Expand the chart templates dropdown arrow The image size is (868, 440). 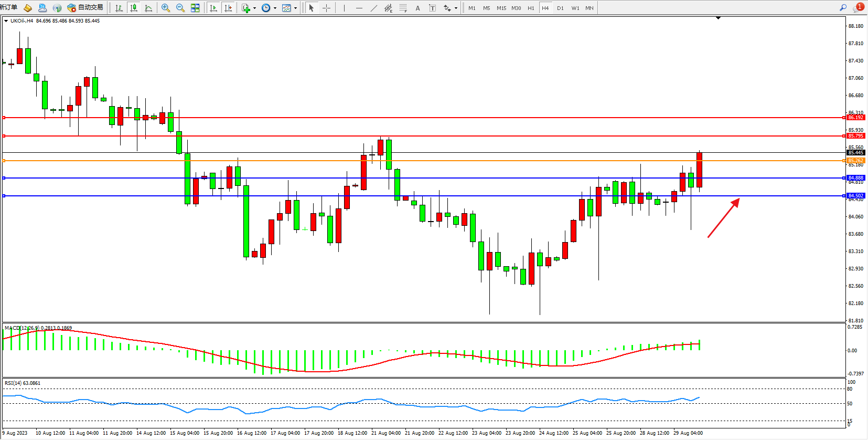pos(295,8)
